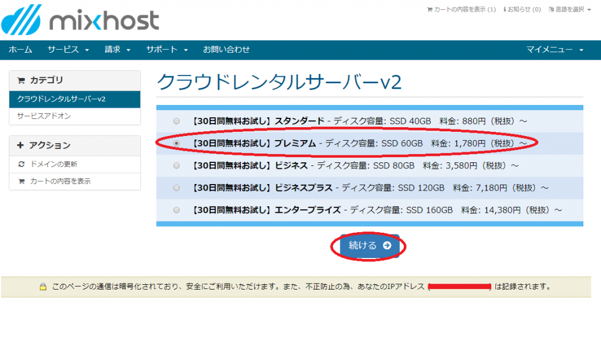The image size is (601, 364).
Task: Click the language selection icon
Action: [551, 9]
